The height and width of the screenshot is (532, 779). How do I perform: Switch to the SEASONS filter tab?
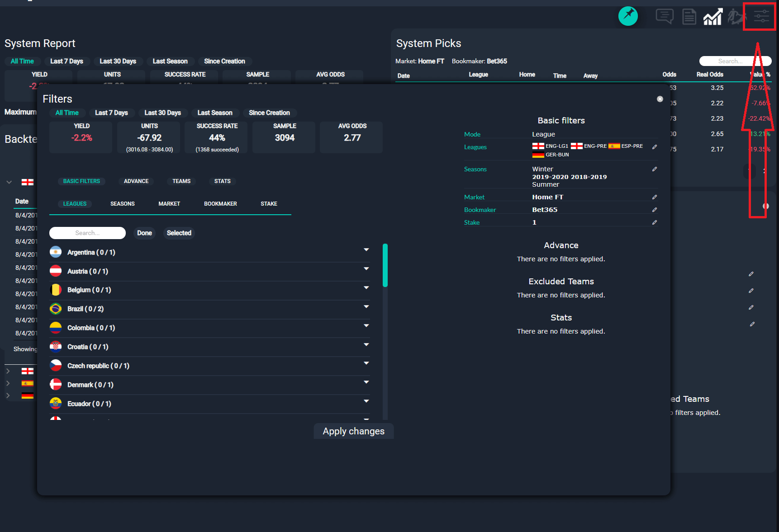pos(122,203)
